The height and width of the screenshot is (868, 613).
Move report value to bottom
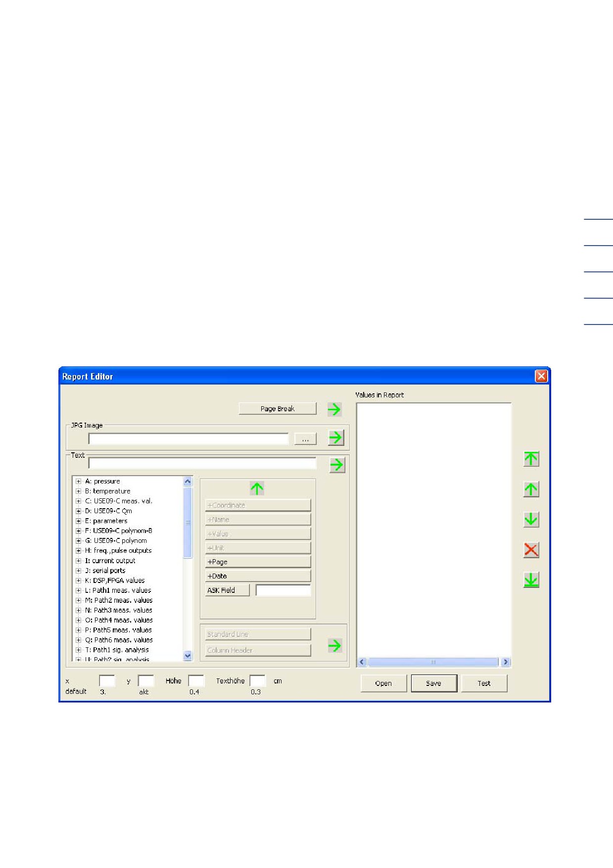(x=531, y=580)
